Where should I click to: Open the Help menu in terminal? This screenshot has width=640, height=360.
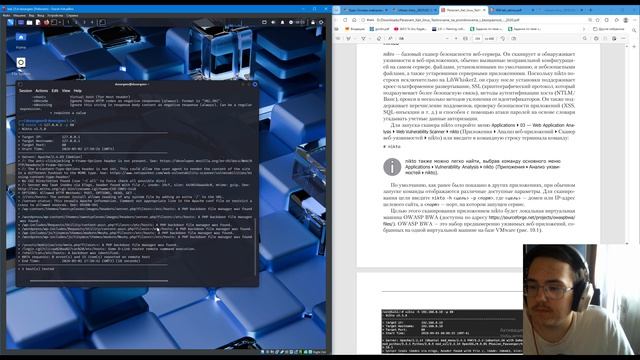pos(78,91)
